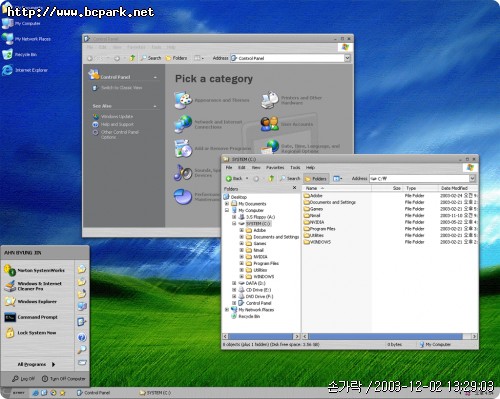
Task: Switch to Control Panel taskbar button
Action: coord(93,393)
